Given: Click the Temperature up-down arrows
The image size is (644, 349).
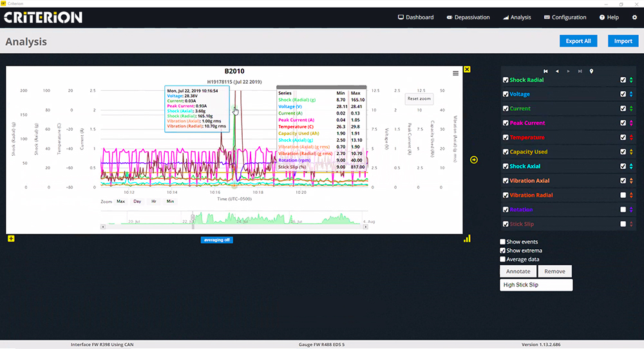Looking at the screenshot, I should click(x=631, y=137).
